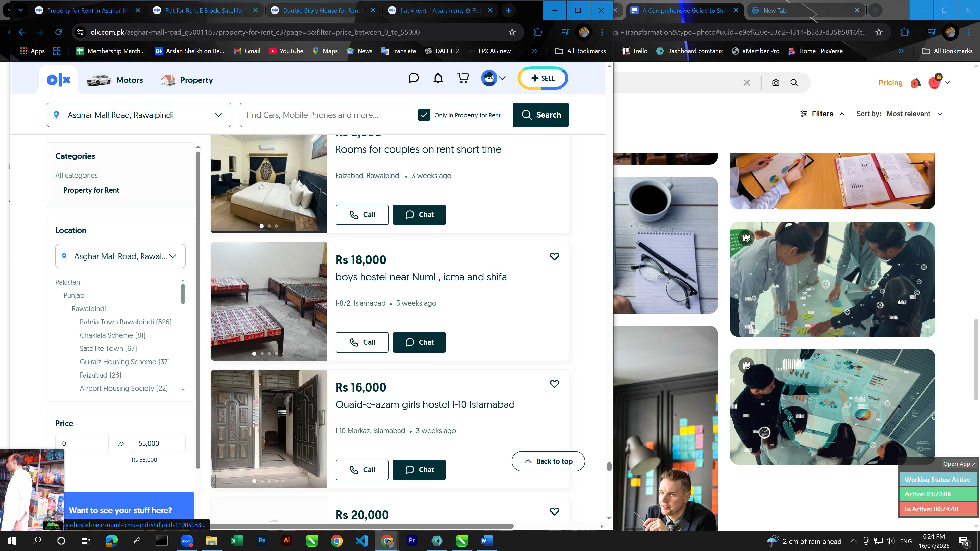
Task: Favorite the Quaid-e-azam girls hostel listing
Action: pyautogui.click(x=554, y=384)
